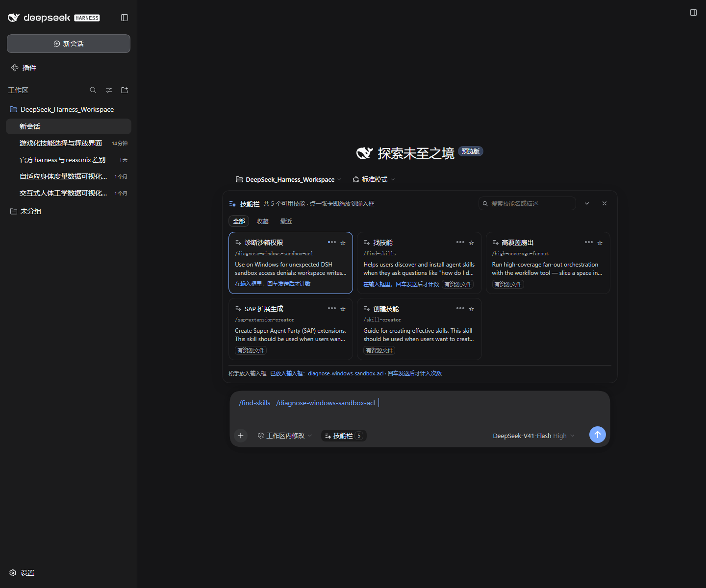Screen dimensions: 706x588
Task: Open the 自适应身体度量数据可视化 conversation
Action: click(x=69, y=176)
